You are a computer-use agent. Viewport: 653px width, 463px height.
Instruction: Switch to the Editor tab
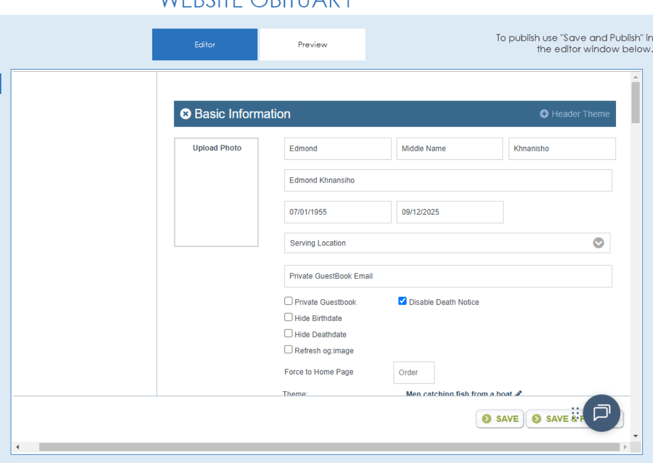click(x=204, y=45)
